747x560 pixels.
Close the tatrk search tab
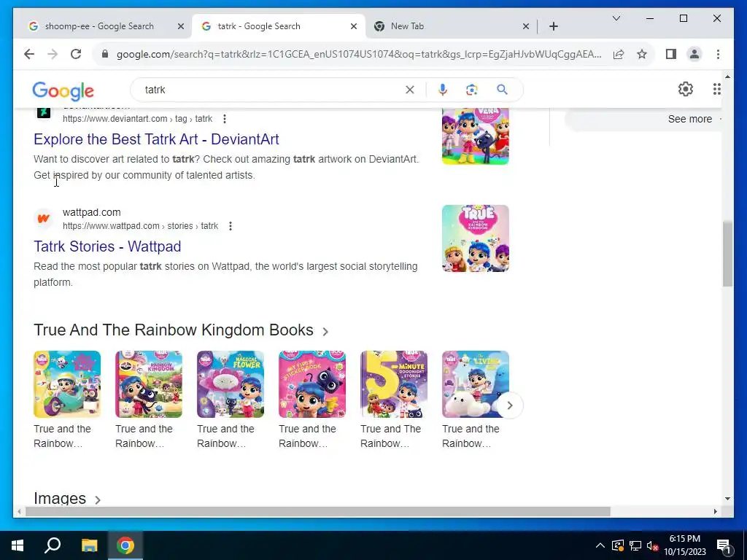[354, 27]
